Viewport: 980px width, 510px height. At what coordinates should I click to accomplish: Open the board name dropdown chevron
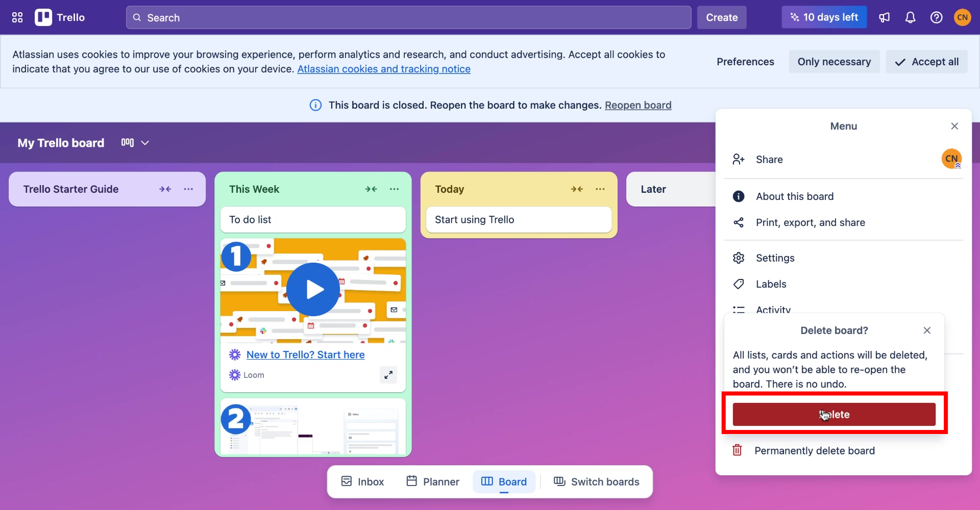click(145, 143)
